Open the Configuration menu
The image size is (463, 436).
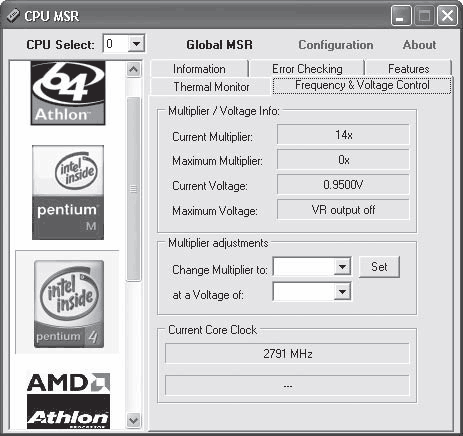(x=336, y=45)
